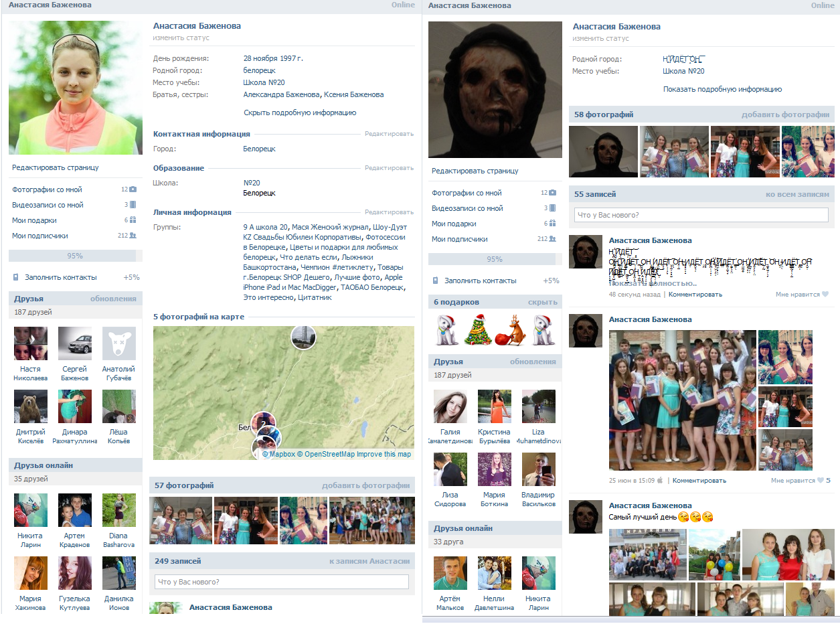This screenshot has height=630, width=840.
Task: Focus 'Что у Вас нового?' field under '249 записей'
Action: tap(282, 582)
